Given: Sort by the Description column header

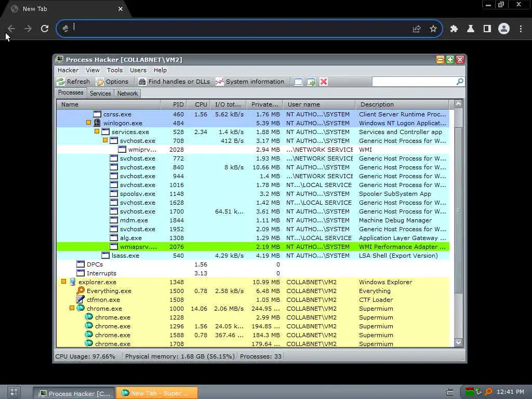Looking at the screenshot, I should click(x=402, y=104).
